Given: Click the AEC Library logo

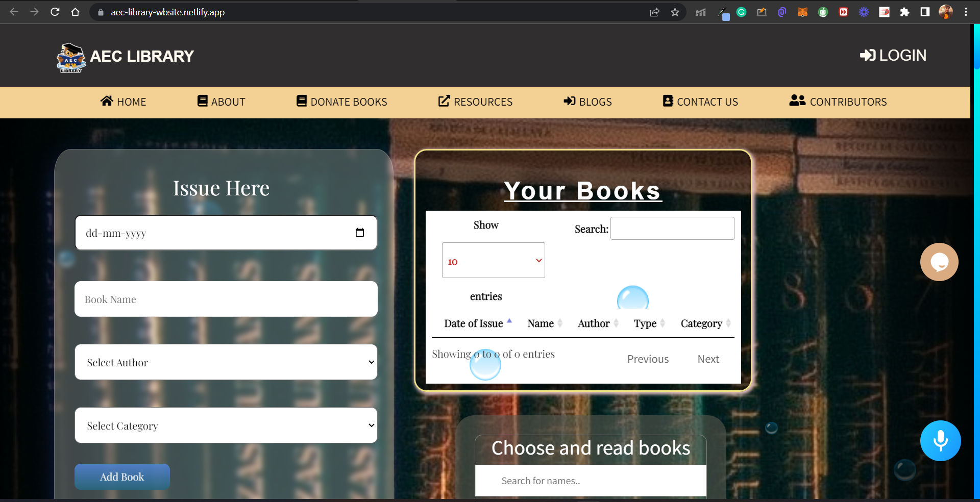Looking at the screenshot, I should pos(71,57).
